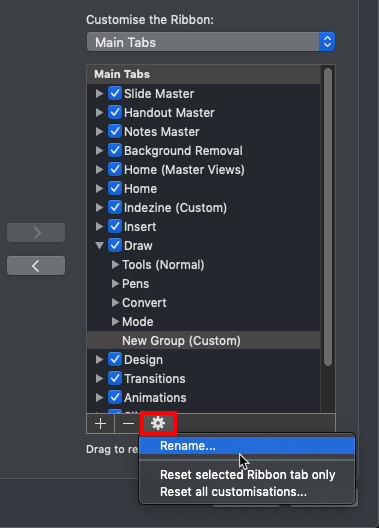This screenshot has height=528, width=379.
Task: Expand the Slide Master tree item
Action: [99, 93]
